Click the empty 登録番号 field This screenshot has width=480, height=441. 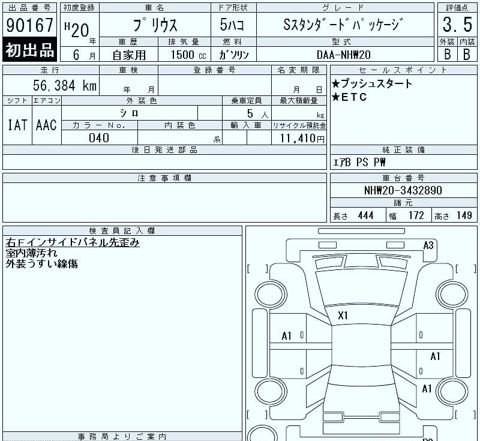pos(215,85)
